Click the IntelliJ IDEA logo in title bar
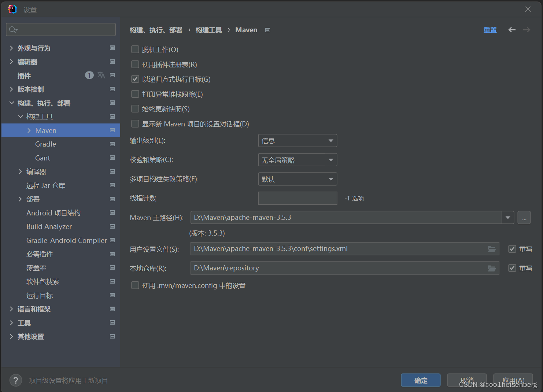 tap(12, 9)
